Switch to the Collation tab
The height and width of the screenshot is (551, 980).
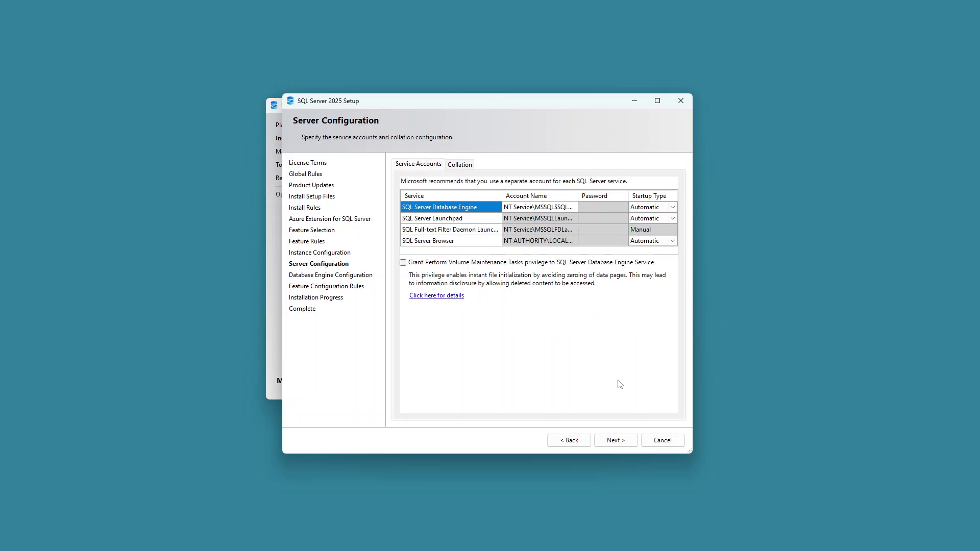click(460, 165)
